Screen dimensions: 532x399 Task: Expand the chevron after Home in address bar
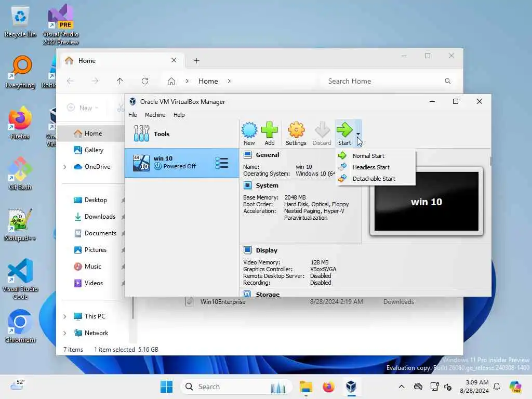click(229, 81)
